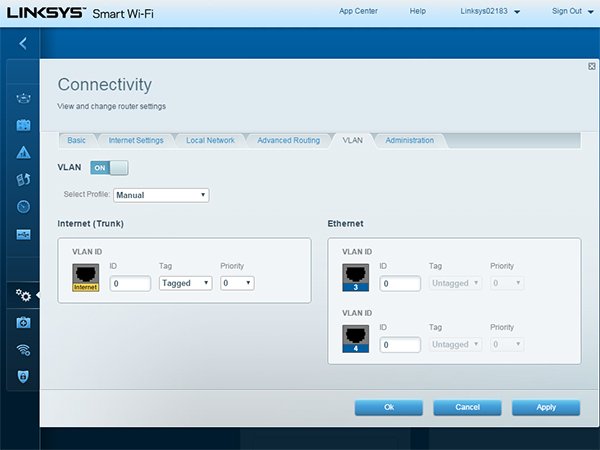This screenshot has width=600, height=450.
Task: Focus the port 3 VLAN ID field
Action: point(400,284)
